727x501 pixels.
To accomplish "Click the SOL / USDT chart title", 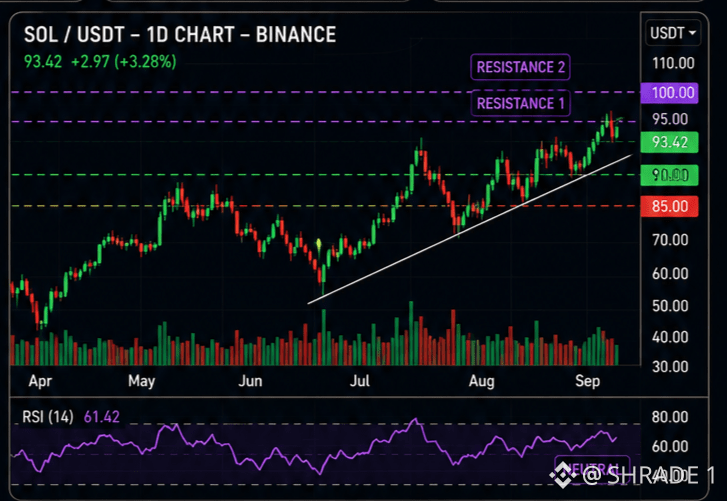I will 180,35.
